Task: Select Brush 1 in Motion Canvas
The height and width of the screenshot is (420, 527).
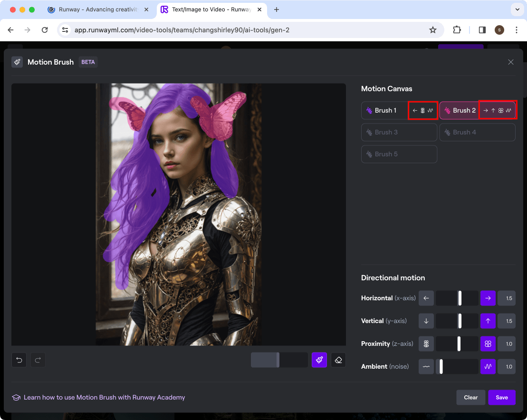Action: pos(385,110)
